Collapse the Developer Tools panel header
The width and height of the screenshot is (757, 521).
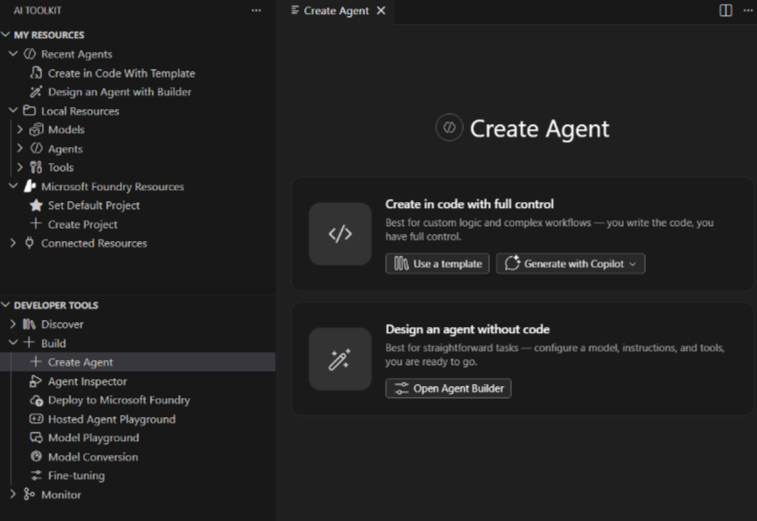click(x=55, y=305)
